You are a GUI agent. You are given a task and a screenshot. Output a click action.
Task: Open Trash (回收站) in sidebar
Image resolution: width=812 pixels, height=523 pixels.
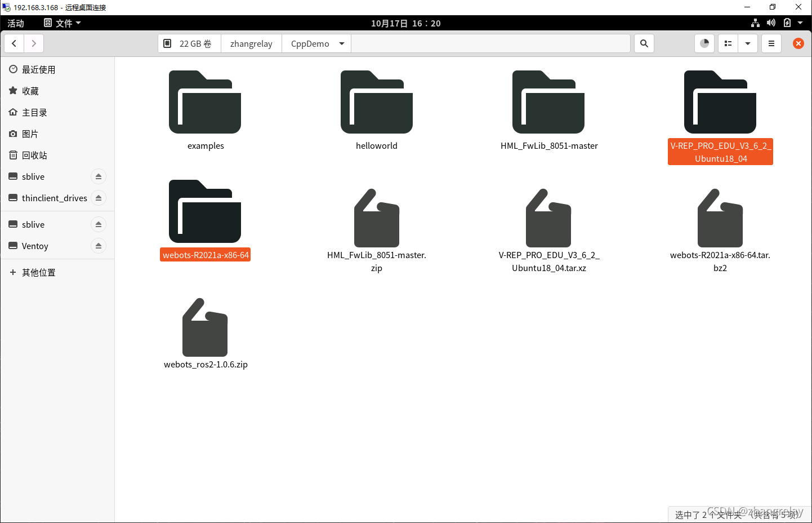point(57,155)
